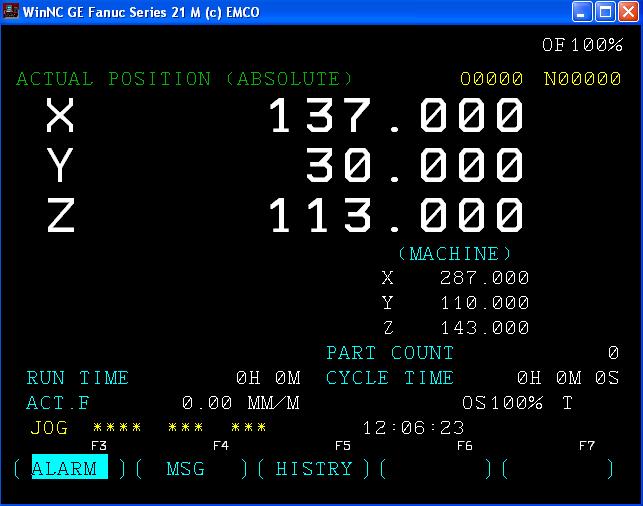The image size is (643, 506).
Task: Click the WinNC GE Fanuc title bar text
Action: (141, 12)
